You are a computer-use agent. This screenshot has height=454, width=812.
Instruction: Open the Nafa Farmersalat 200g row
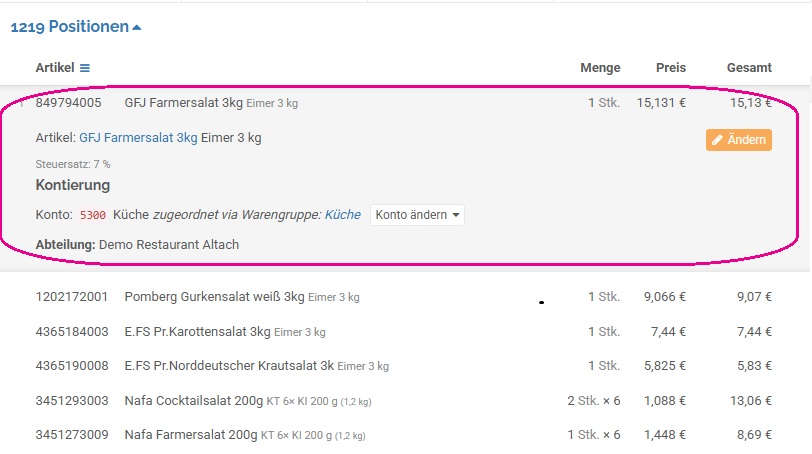click(404, 435)
